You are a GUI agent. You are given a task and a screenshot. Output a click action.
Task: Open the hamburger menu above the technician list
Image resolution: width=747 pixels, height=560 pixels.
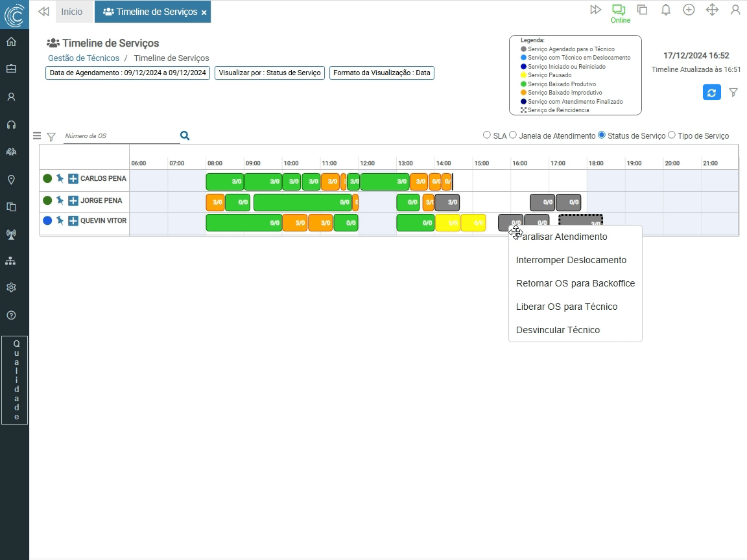[37, 136]
